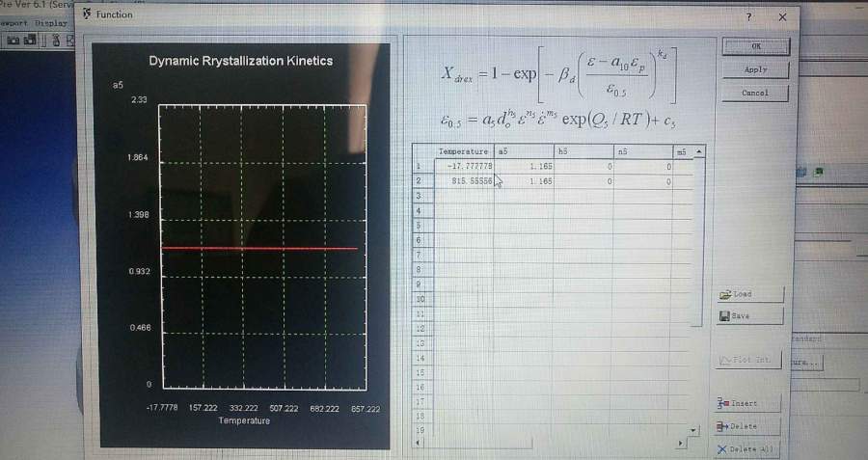868x460 pixels.
Task: Select the Temperature column header
Action: [x=462, y=151]
